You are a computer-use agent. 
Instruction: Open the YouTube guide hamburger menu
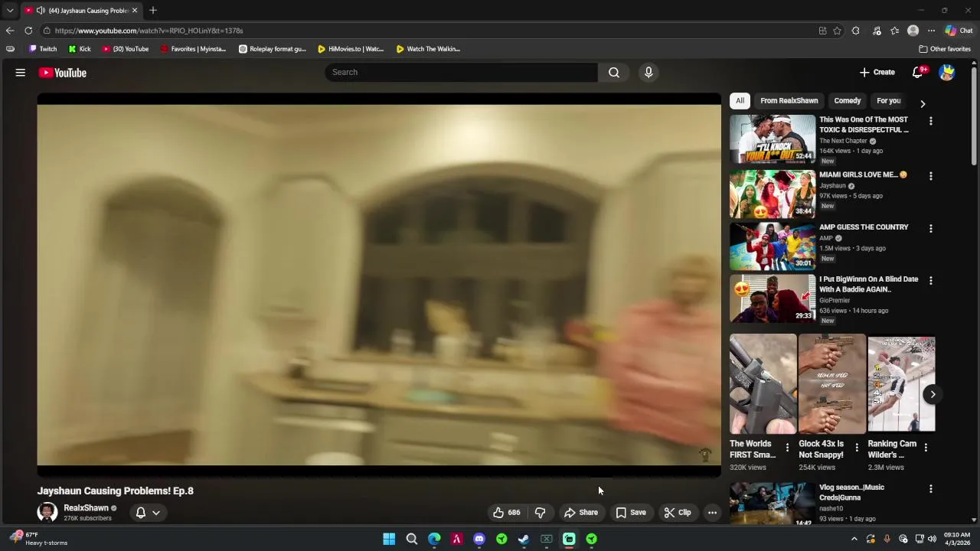click(x=21, y=73)
